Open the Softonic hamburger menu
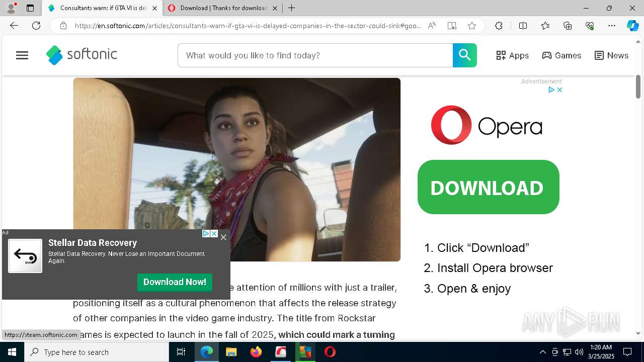The height and width of the screenshot is (362, 644). (x=22, y=55)
